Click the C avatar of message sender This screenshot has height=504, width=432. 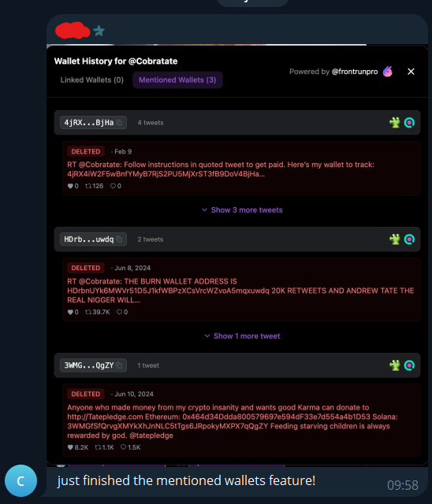(x=20, y=481)
